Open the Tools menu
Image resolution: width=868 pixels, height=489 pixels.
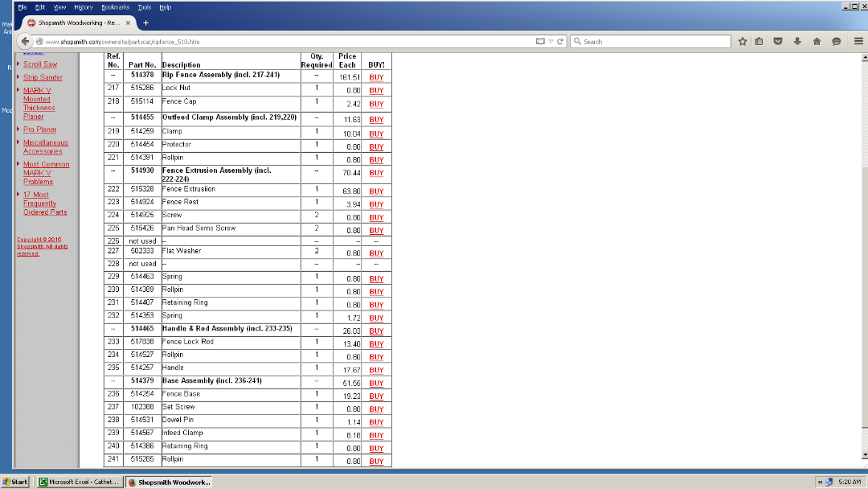(x=145, y=7)
